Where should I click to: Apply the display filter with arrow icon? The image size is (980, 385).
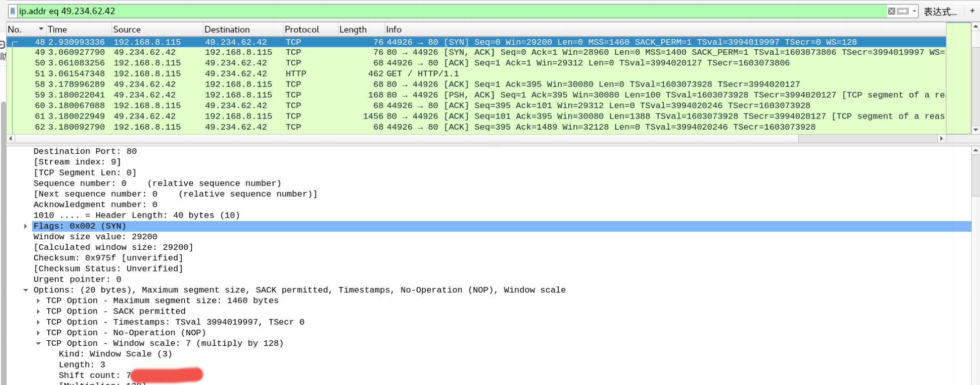click(x=903, y=11)
